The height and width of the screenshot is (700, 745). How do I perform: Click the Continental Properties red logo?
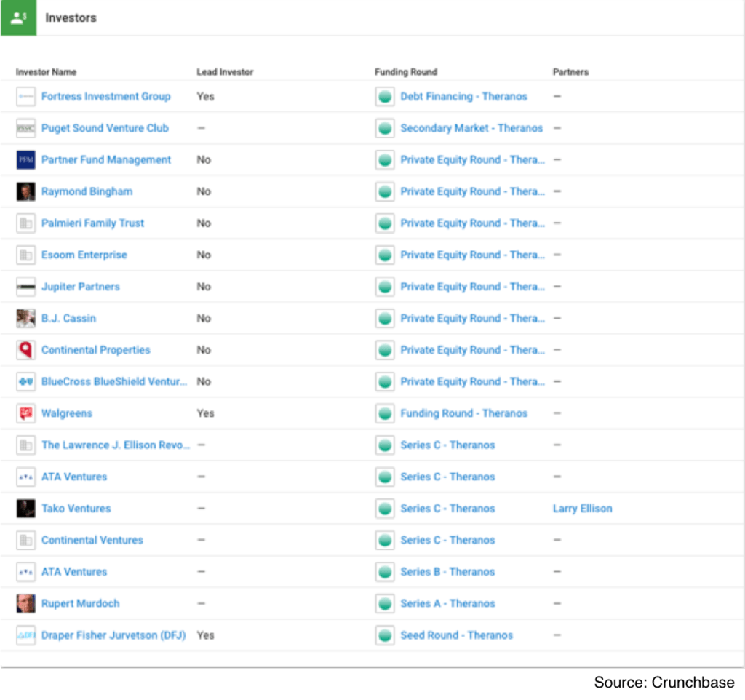(x=25, y=350)
